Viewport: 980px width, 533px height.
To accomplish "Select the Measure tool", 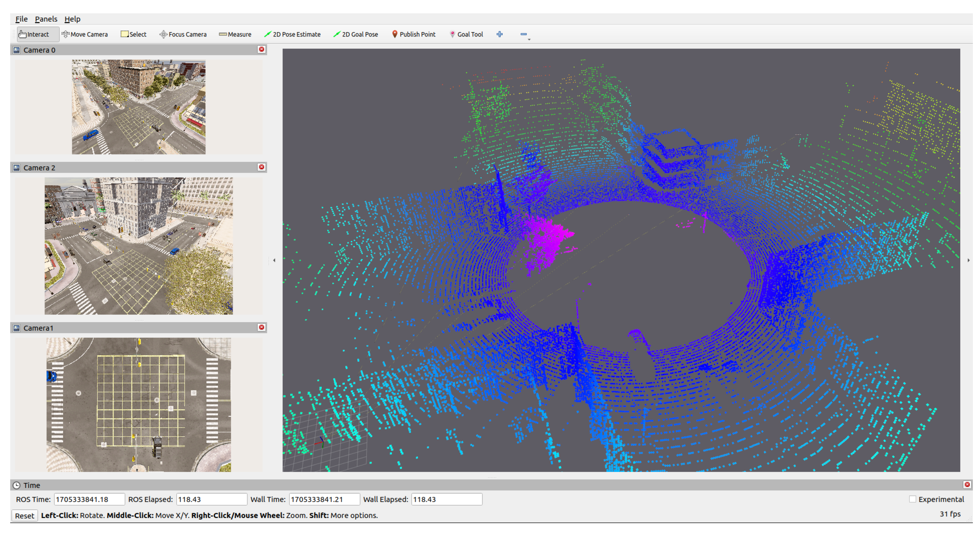I will 235,34.
